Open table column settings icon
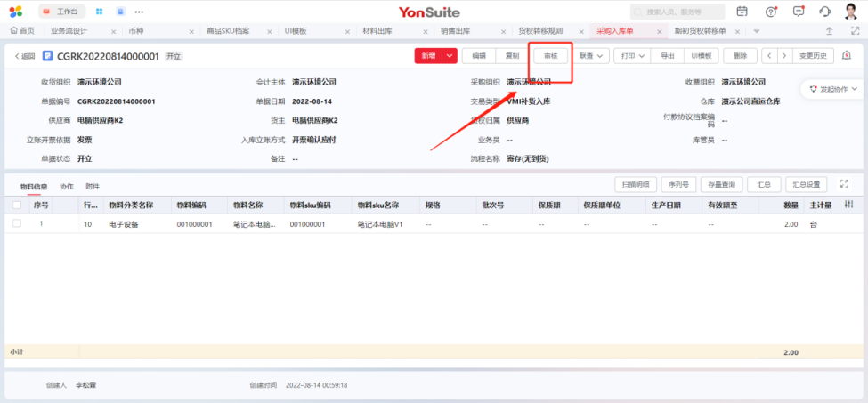Viewport: 868px width, 403px height. (x=848, y=205)
